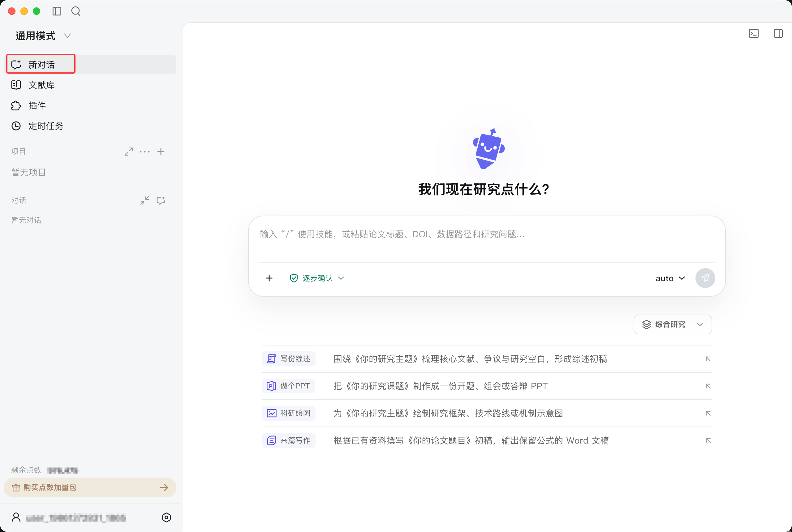Click arrow icon on 写份综述 row

point(708,358)
